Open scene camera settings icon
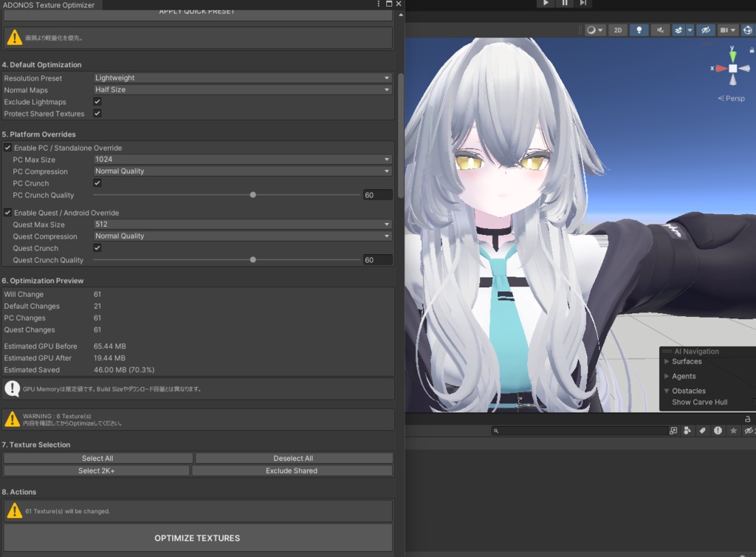The width and height of the screenshot is (756, 557). [724, 30]
